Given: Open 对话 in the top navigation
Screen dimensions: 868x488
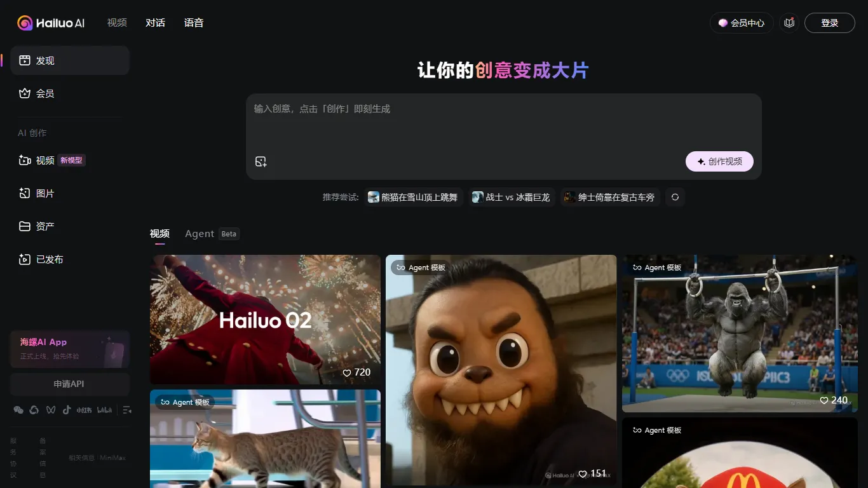Looking at the screenshot, I should pos(155,22).
